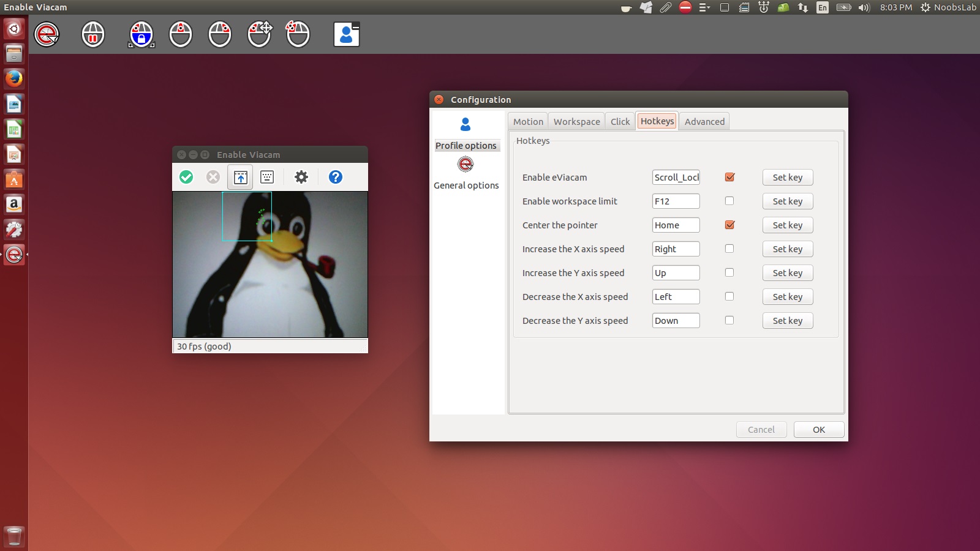980x551 pixels.
Task: Switch to the Motion tab
Action: 528,121
